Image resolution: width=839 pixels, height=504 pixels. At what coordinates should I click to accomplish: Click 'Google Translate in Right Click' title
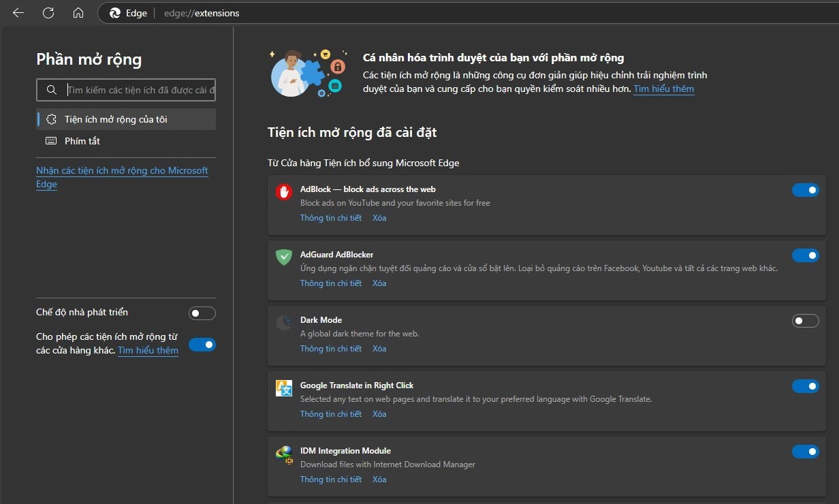tap(357, 385)
